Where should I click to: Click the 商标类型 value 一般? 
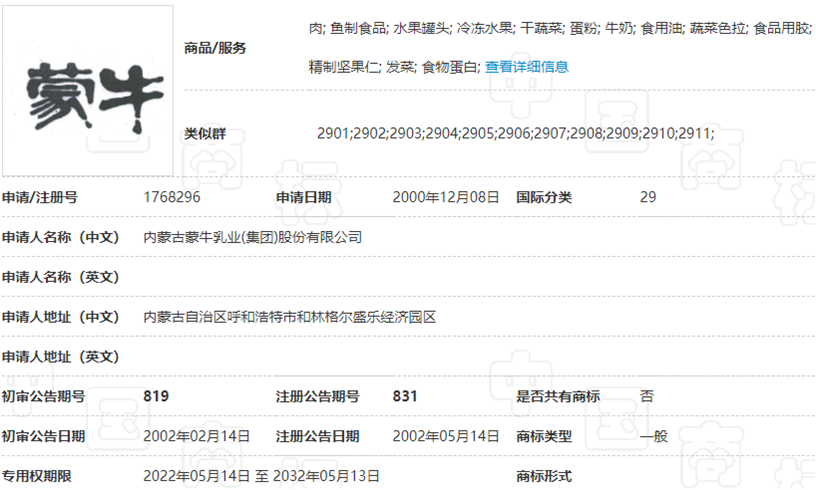[x=653, y=436]
